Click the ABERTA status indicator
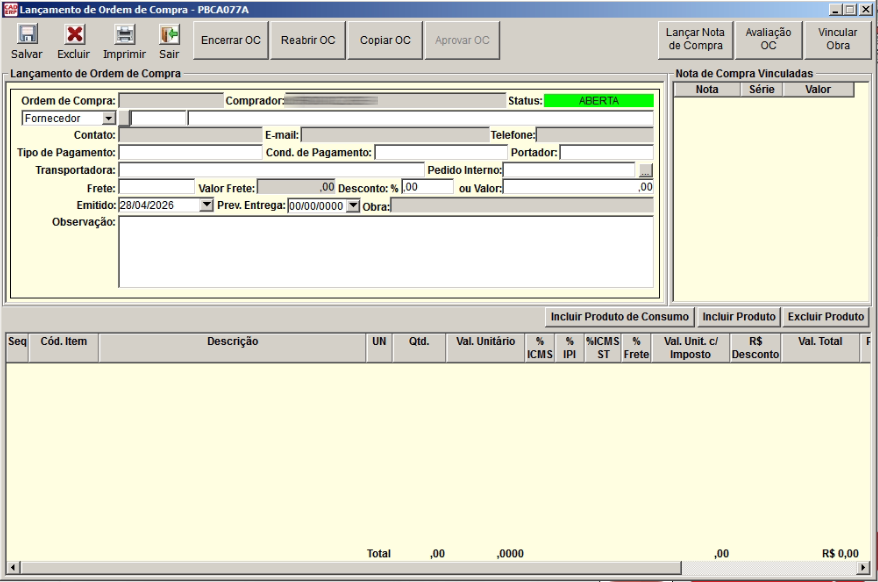The image size is (878, 582). click(x=599, y=101)
